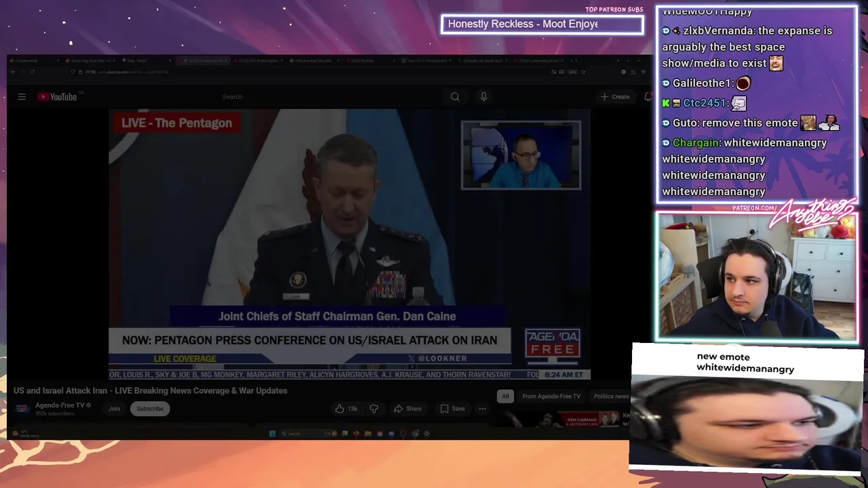
Task: Like the video with the thumbs up
Action: pos(346,409)
